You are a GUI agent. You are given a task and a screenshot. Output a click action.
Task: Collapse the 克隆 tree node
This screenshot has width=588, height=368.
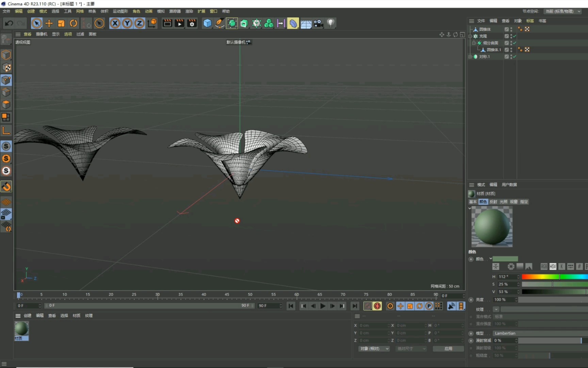click(470, 36)
